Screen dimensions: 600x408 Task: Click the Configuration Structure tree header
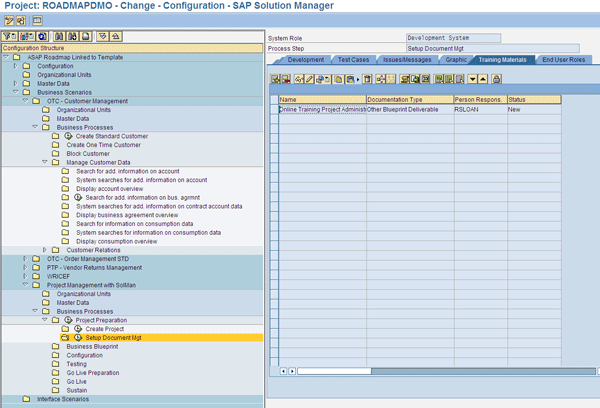[x=132, y=48]
